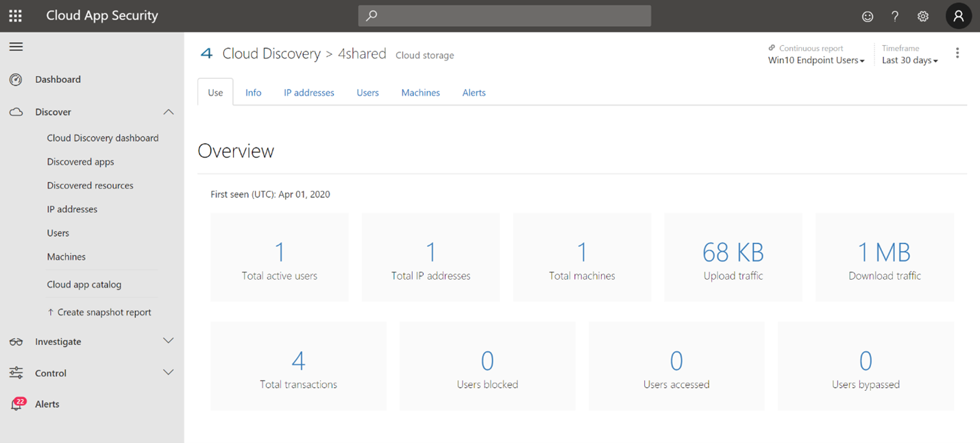Viewport: 980px width, 443px height.
Task: Expand the Investigate section
Action: coord(169,341)
